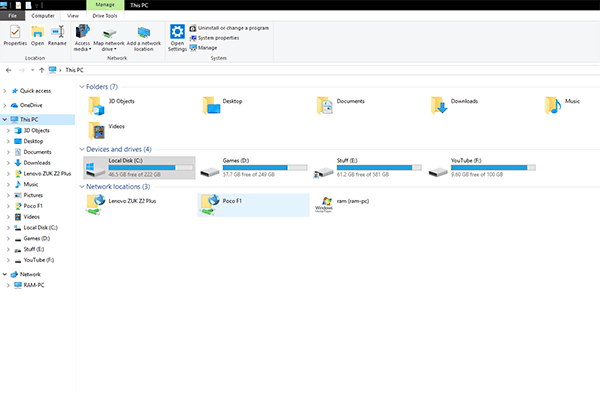Viewport: 600px width, 395px height.
Task: Click Uninstall or change a program
Action: (x=229, y=28)
